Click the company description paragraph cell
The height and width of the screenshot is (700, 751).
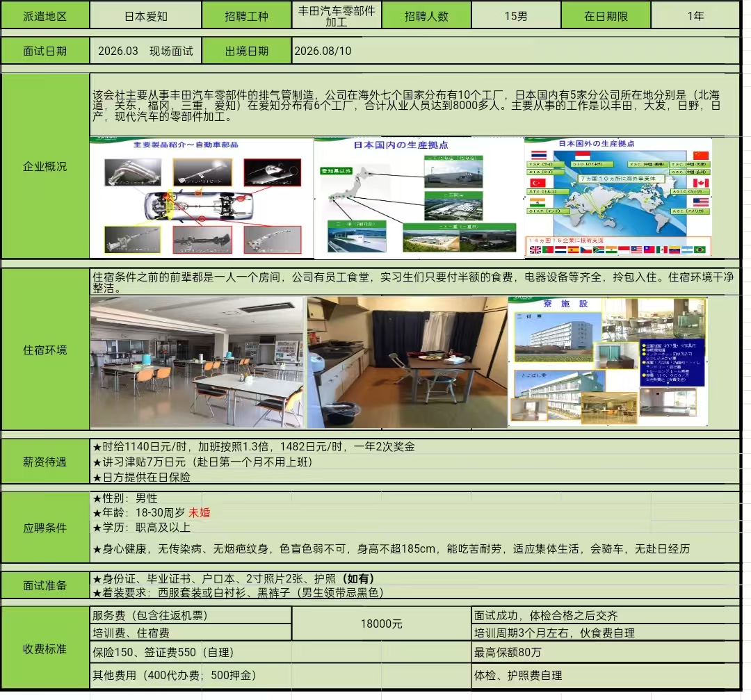point(414,106)
